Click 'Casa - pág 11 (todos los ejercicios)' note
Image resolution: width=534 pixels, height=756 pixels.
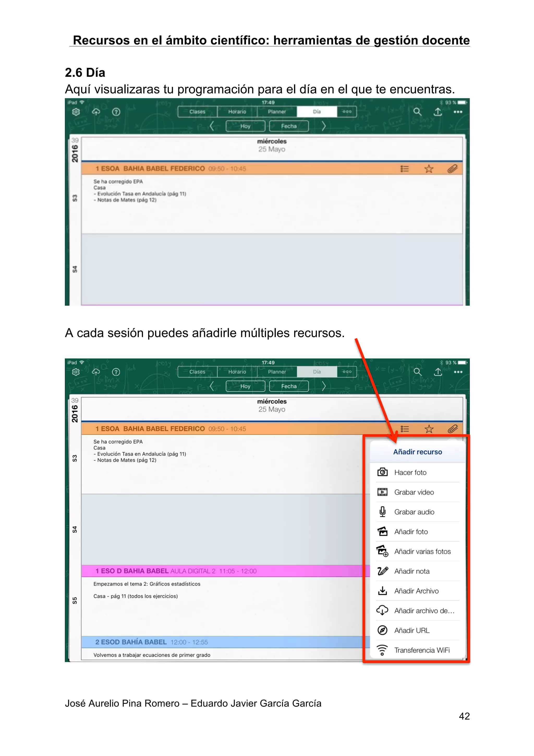136,596
